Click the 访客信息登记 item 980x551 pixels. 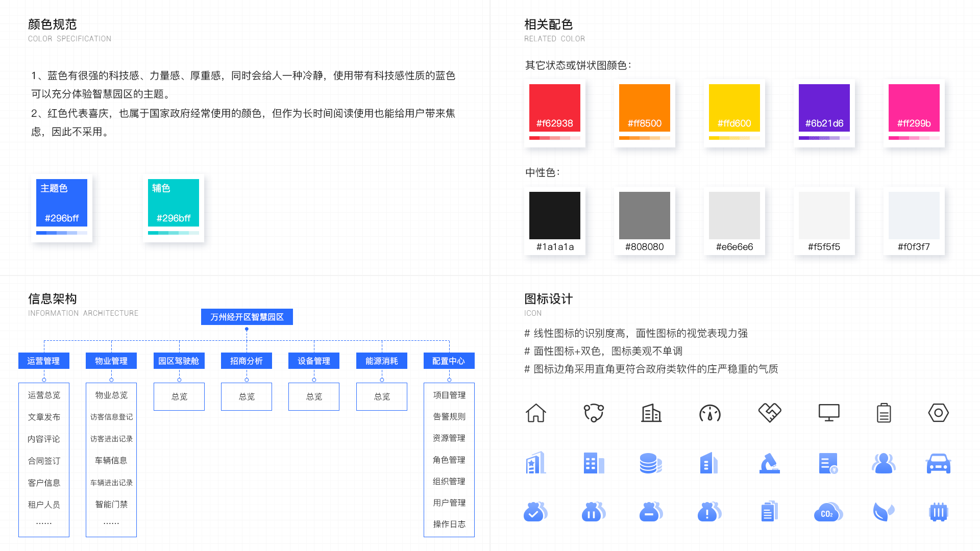[111, 417]
